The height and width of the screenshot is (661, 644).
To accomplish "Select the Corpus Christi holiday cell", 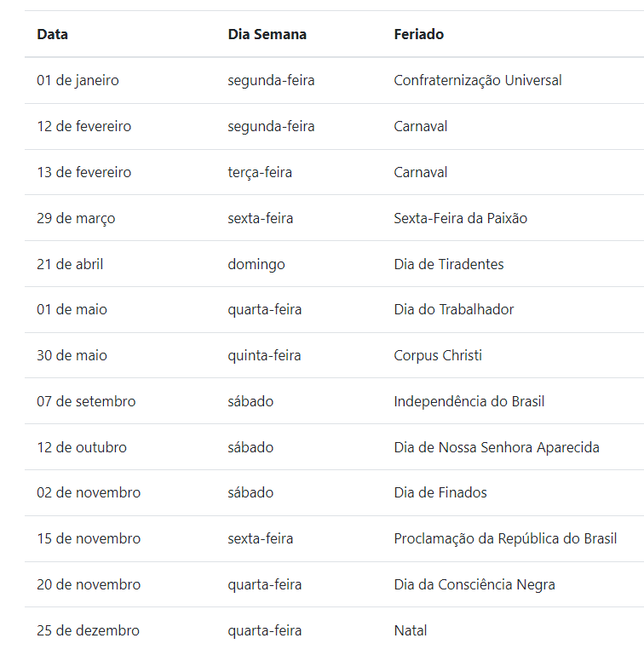I will coord(438,355).
